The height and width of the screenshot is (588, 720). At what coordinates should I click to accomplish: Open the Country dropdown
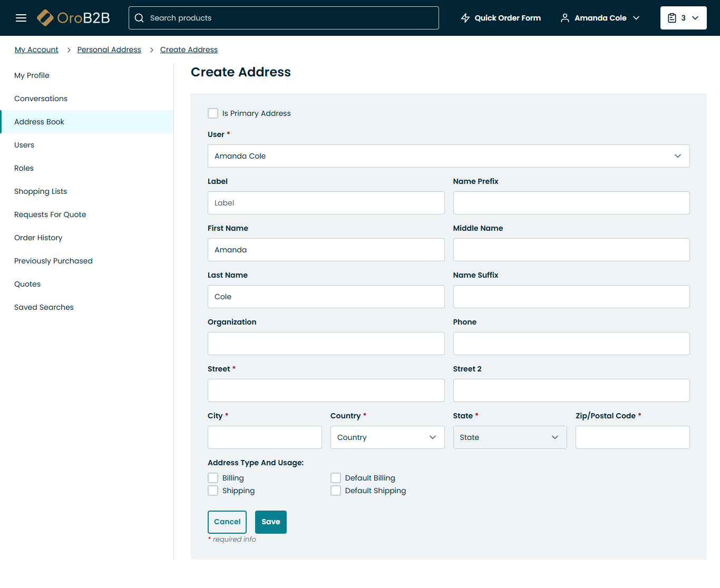[x=387, y=437]
